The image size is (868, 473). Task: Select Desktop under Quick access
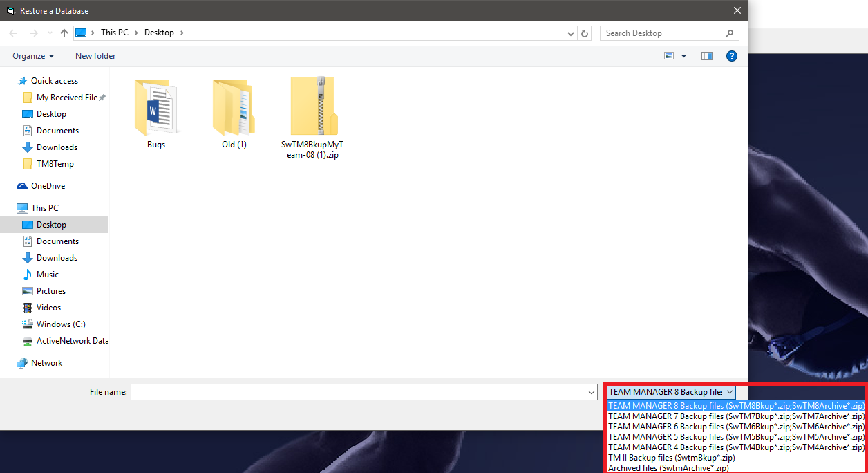[51, 114]
